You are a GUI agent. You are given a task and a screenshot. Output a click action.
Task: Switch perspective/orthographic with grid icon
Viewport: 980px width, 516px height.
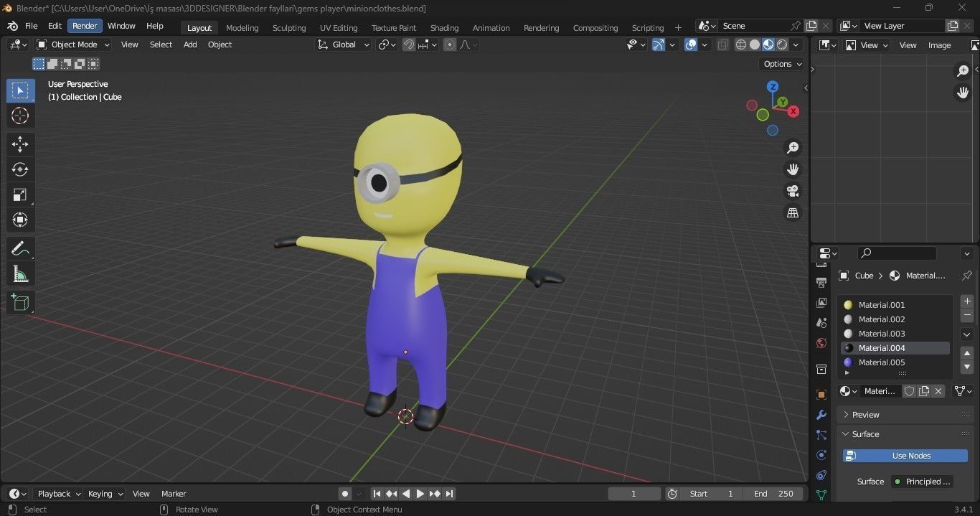793,212
